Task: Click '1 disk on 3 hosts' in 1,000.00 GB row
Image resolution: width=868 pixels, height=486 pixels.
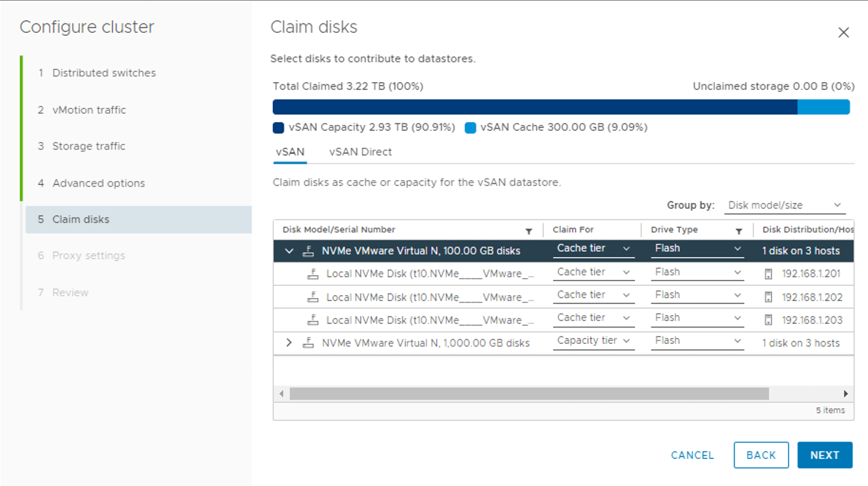Action: 801,343
